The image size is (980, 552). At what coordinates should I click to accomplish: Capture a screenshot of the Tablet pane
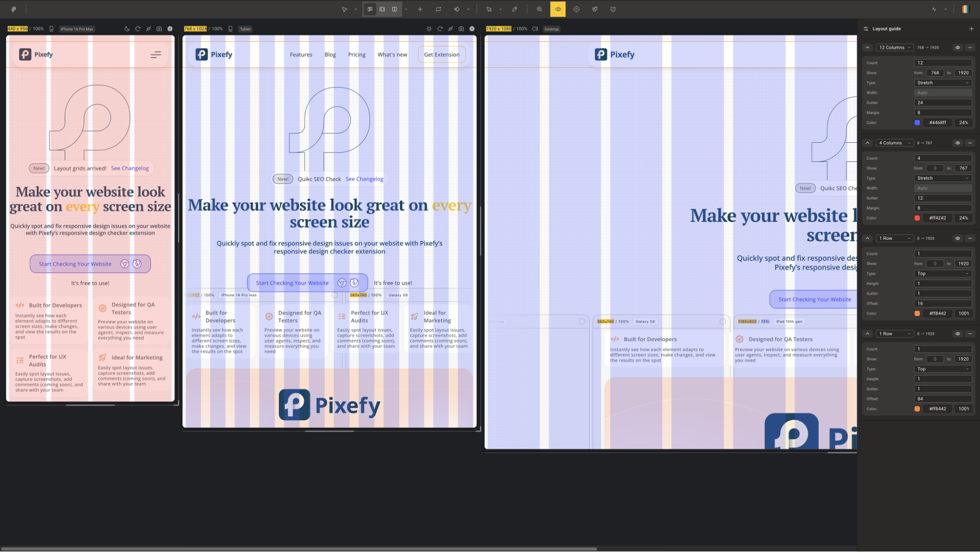pos(461,28)
